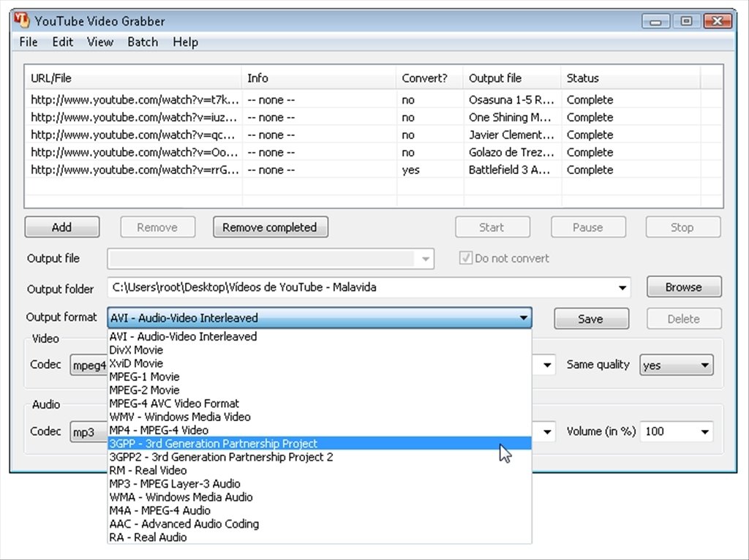Open the Batch menu
The width and height of the screenshot is (749, 560).
(x=143, y=42)
